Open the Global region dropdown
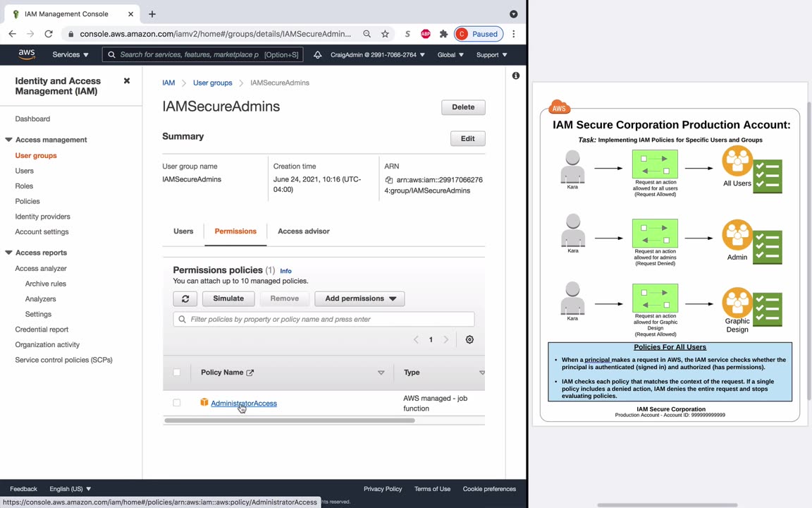This screenshot has height=508, width=812. click(450, 54)
